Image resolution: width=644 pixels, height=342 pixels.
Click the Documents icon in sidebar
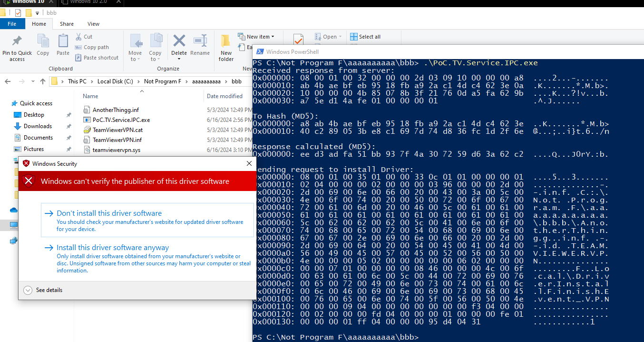18,138
